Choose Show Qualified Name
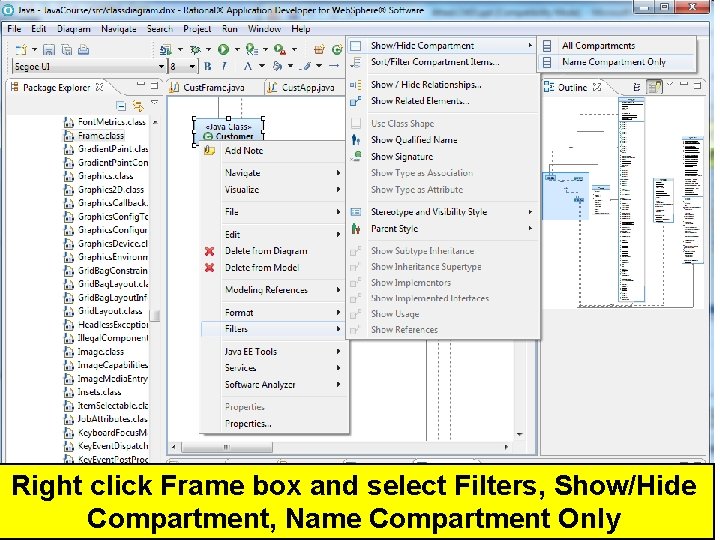This screenshot has height=540, width=720. point(442,140)
